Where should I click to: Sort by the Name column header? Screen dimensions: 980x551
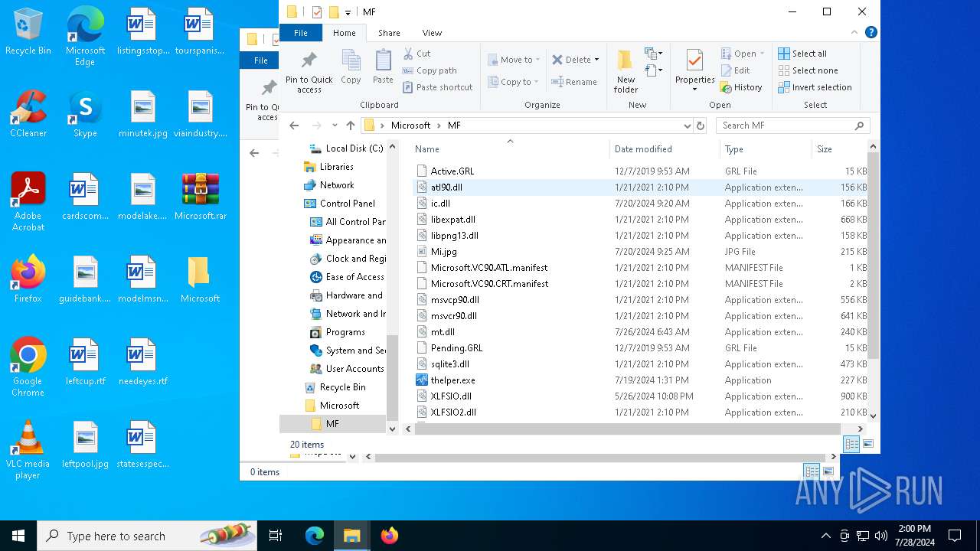(511, 149)
